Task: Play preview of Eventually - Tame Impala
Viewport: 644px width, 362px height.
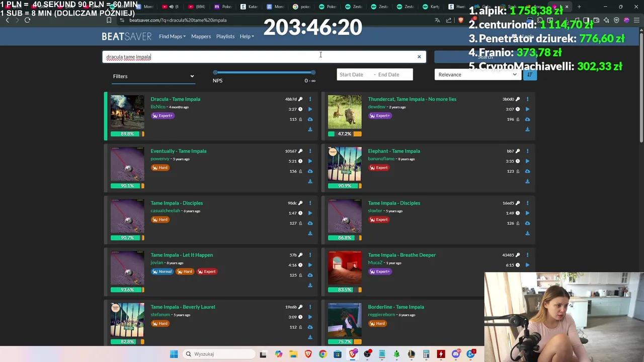Action: pyautogui.click(x=310, y=161)
